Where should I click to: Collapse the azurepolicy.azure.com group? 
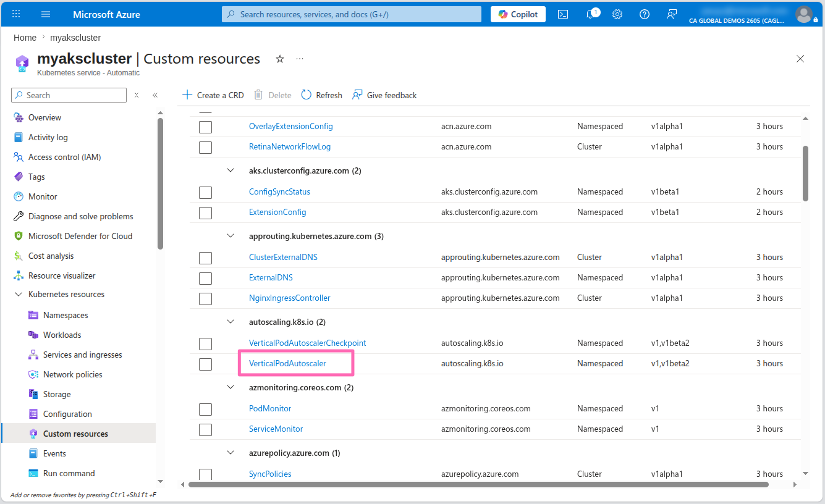pyautogui.click(x=231, y=452)
